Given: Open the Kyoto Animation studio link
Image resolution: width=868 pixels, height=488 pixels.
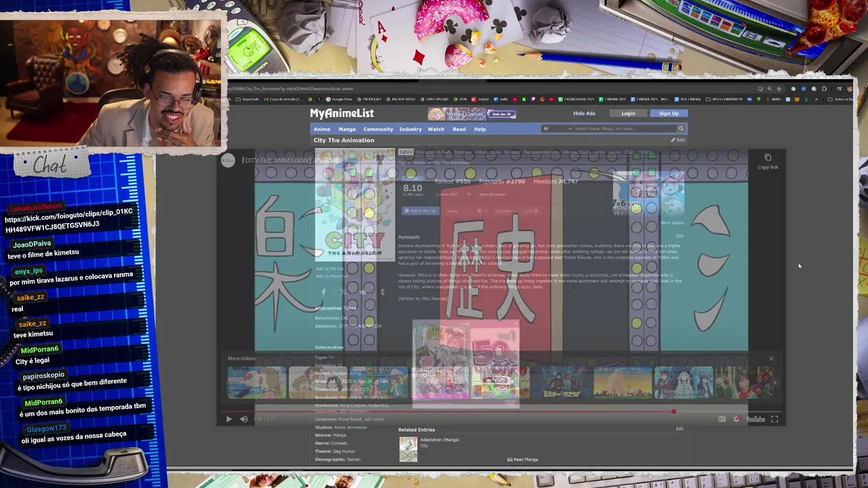Looking at the screenshot, I should 351,427.
